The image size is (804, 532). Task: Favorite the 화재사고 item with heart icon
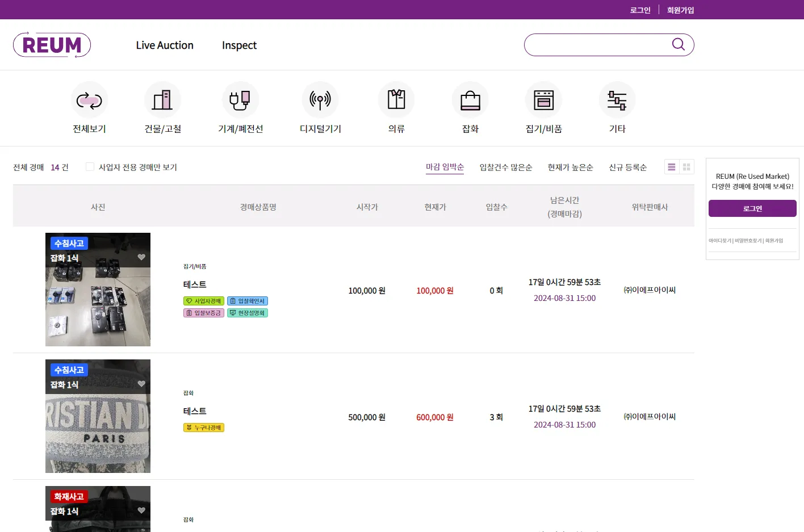click(141, 510)
